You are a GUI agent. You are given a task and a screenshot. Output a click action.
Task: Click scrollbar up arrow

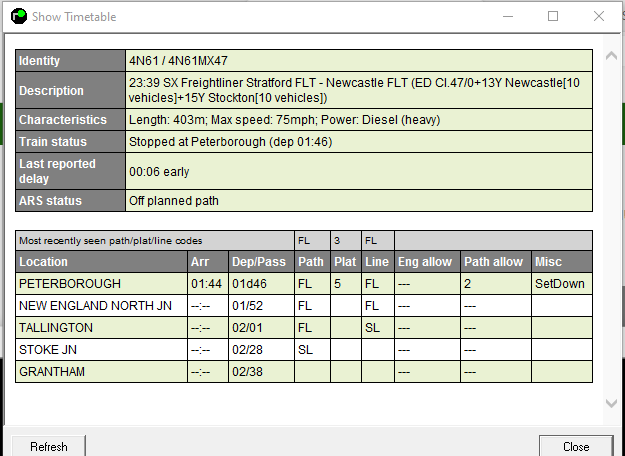pos(611,56)
